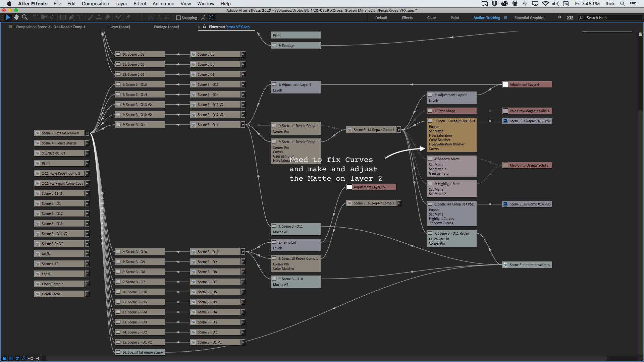Collapse the Scene 3...11 Repair Comp 1 node
The width and height of the screenshot is (644, 362).
coord(399,130)
